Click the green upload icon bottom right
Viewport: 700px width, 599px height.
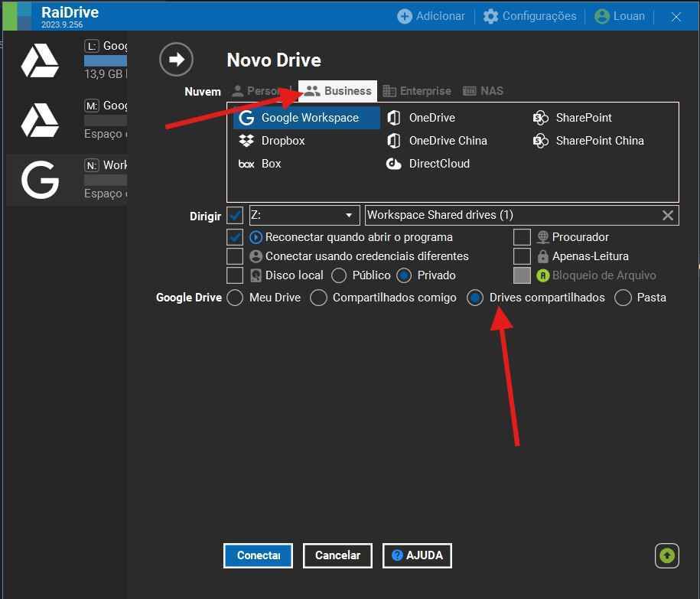[x=666, y=555]
